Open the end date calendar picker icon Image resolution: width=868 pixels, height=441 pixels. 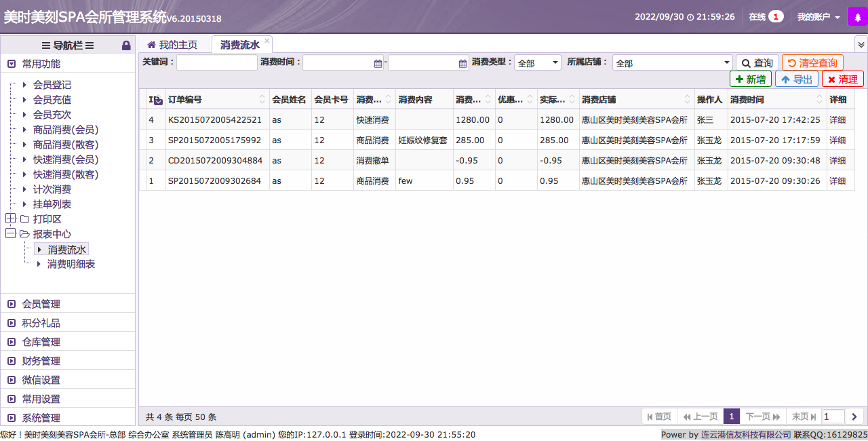463,63
